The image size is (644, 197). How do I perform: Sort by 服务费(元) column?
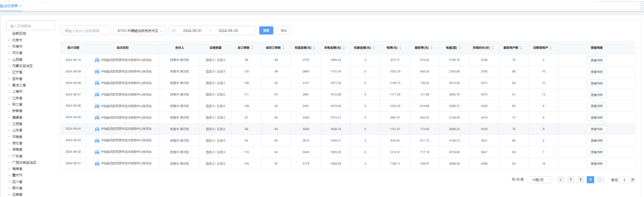pos(432,48)
